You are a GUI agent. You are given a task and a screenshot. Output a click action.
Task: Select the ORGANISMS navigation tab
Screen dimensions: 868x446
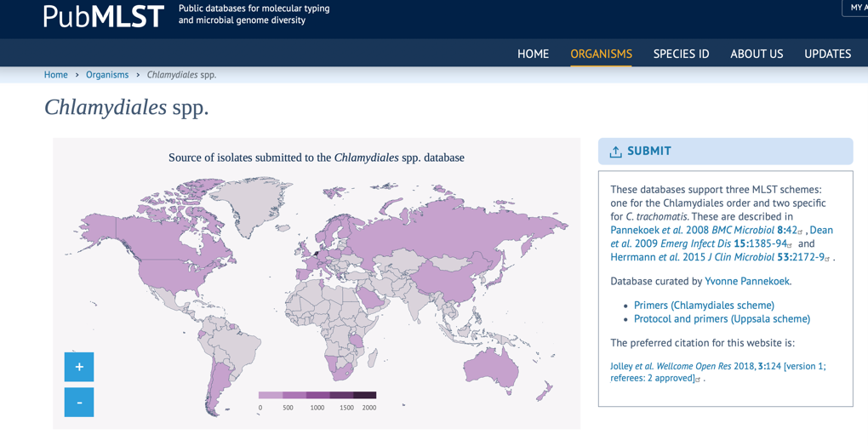pos(601,54)
